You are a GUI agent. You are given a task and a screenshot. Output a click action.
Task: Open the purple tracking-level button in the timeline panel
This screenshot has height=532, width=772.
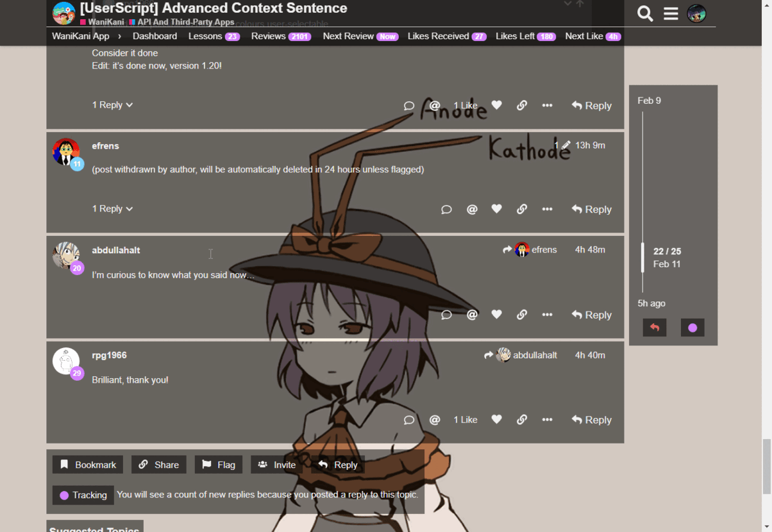point(692,328)
